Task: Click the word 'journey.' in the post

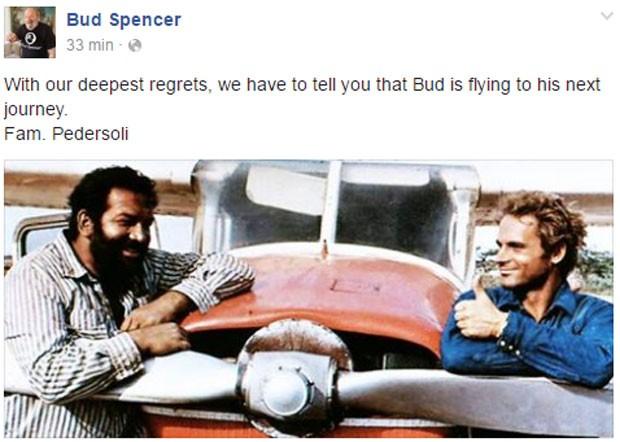Action: tap(36, 110)
